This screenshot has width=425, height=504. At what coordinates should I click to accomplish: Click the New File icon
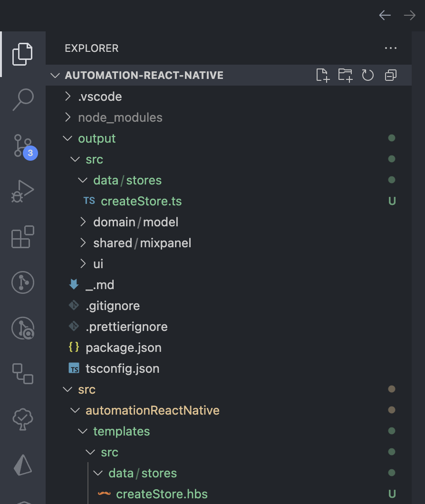click(323, 75)
